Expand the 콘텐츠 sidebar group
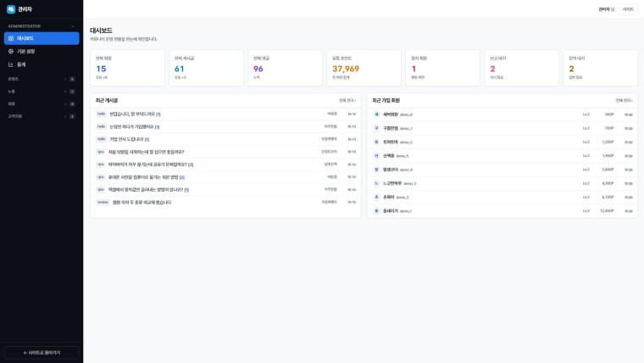 pos(42,79)
